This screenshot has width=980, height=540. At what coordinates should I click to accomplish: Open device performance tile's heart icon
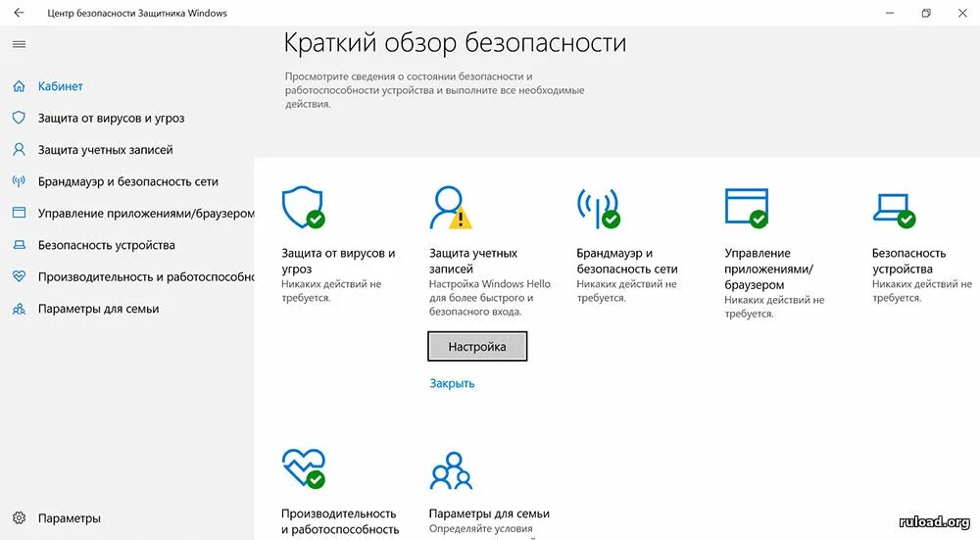click(304, 468)
